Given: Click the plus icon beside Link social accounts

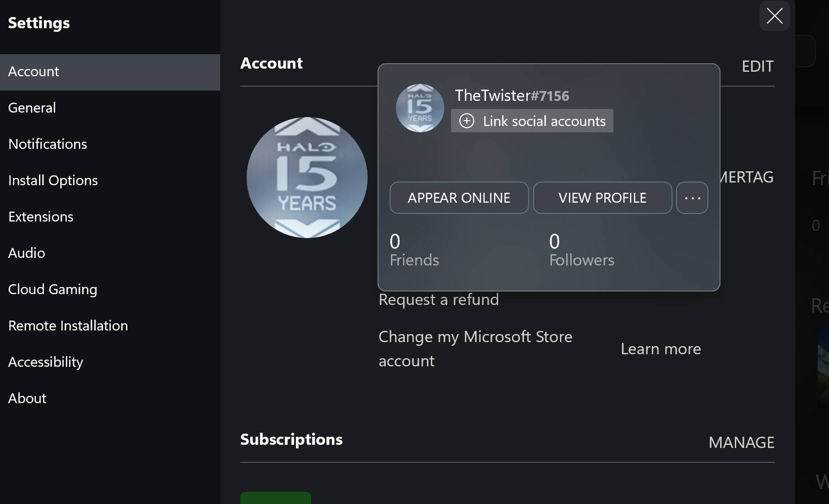Looking at the screenshot, I should (x=467, y=121).
